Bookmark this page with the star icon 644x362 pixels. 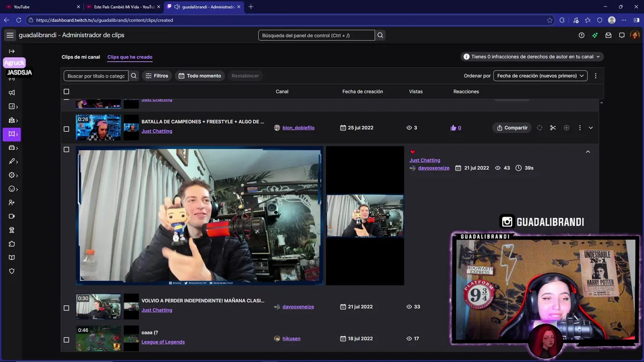click(x=549, y=20)
